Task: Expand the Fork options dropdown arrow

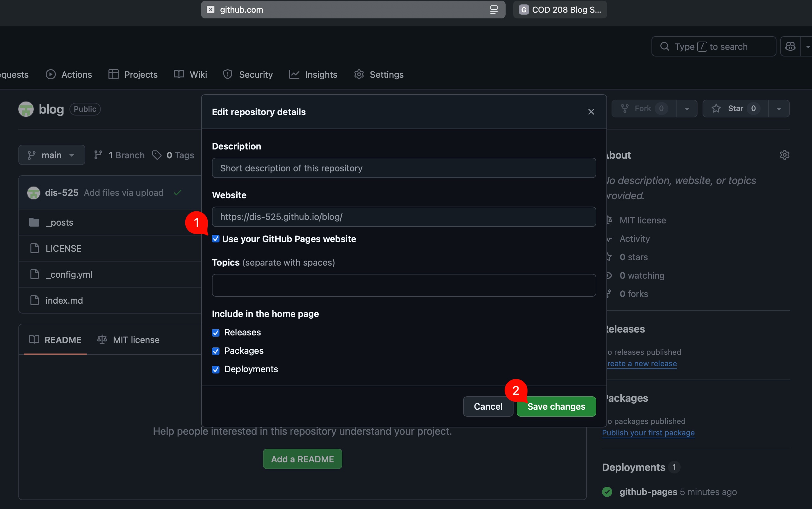Action: pyautogui.click(x=687, y=109)
